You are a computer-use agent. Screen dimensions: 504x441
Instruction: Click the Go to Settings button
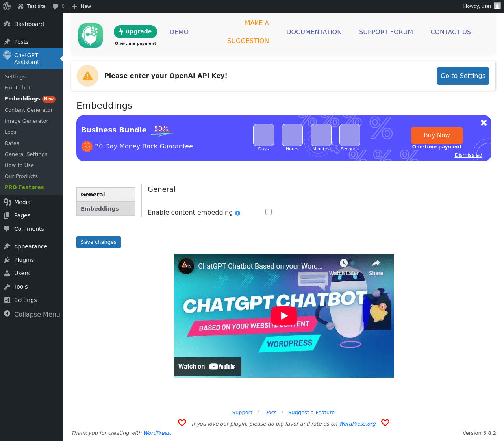463,76
